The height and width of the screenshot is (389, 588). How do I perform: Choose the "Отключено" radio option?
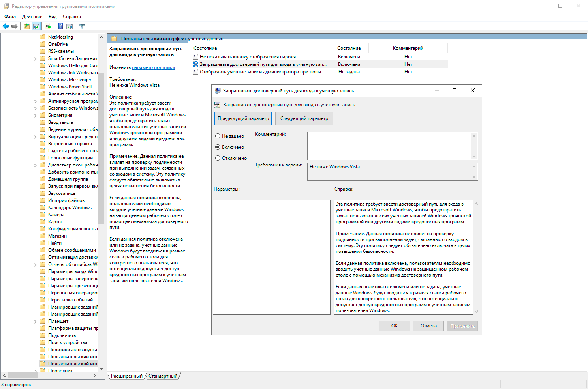point(218,158)
